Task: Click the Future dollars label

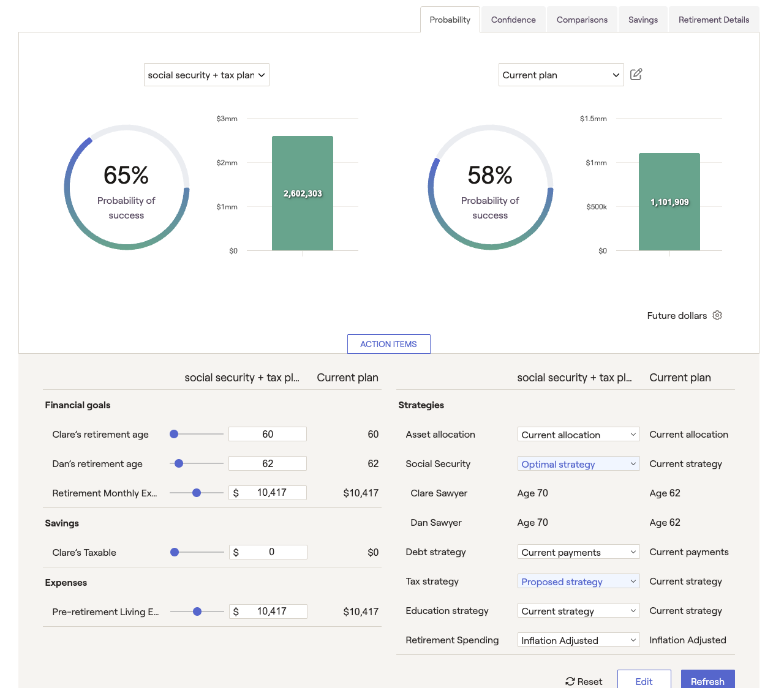Action: [x=677, y=316]
